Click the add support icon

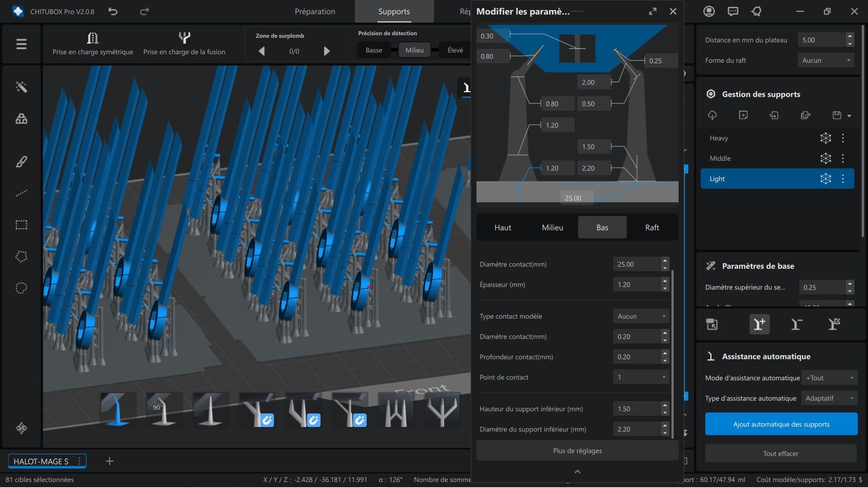pos(759,324)
